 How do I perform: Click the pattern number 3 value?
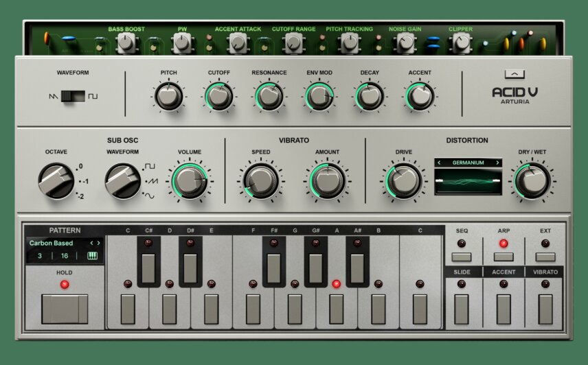[x=40, y=256]
